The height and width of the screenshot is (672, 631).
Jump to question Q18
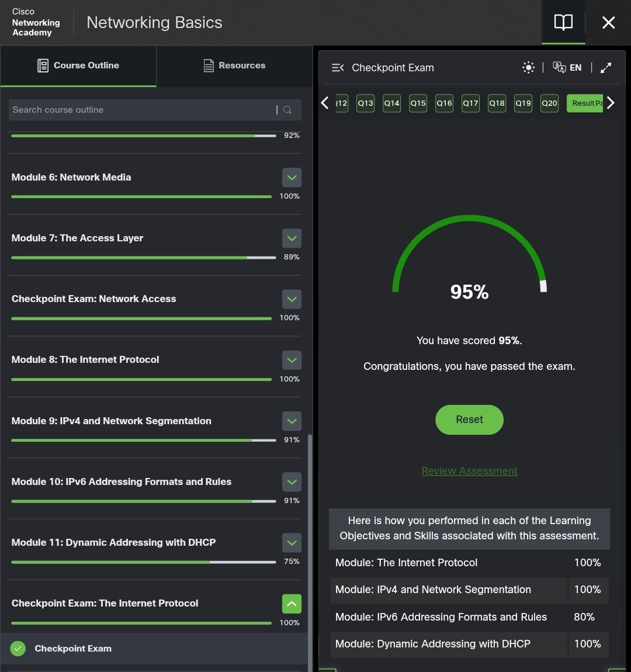pos(497,103)
